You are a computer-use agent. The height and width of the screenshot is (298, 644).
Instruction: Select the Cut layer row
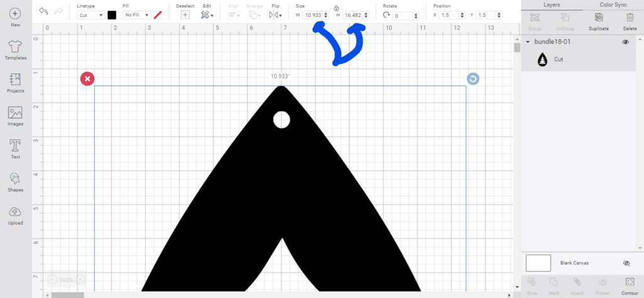579,60
